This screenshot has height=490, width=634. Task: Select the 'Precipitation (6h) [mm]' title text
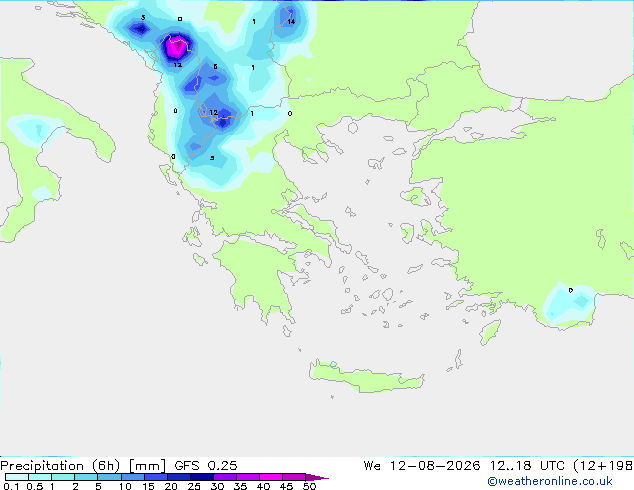coord(83,466)
